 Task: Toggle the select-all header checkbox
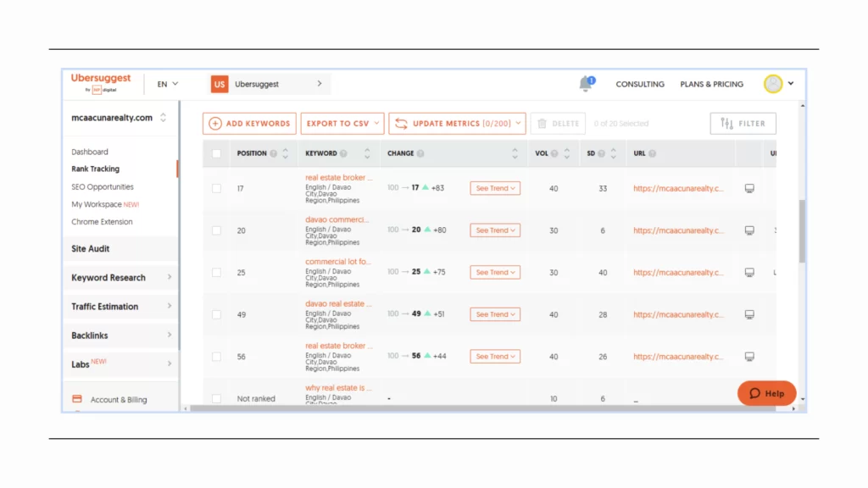(216, 153)
